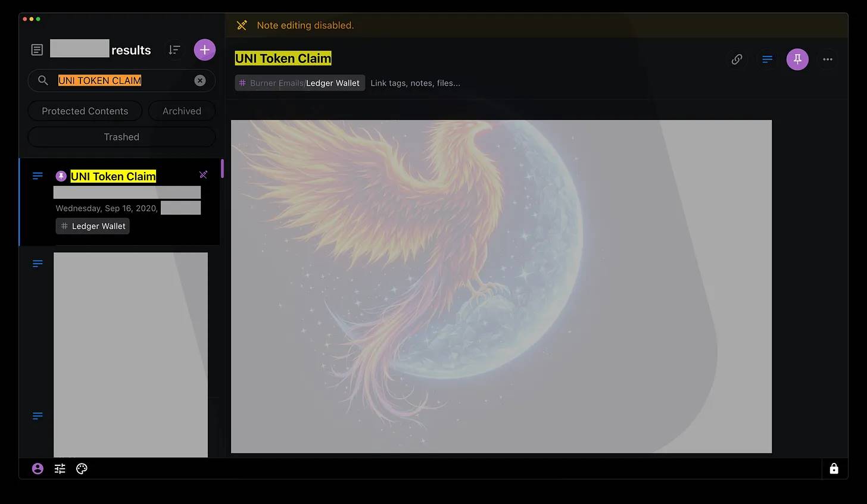Select the UNI Token Claim note

(x=113, y=177)
